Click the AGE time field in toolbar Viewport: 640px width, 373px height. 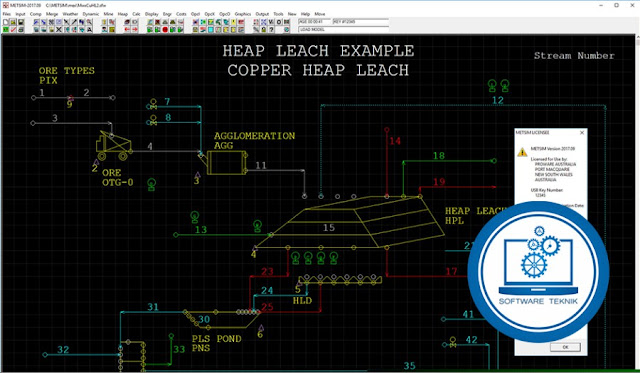314,22
